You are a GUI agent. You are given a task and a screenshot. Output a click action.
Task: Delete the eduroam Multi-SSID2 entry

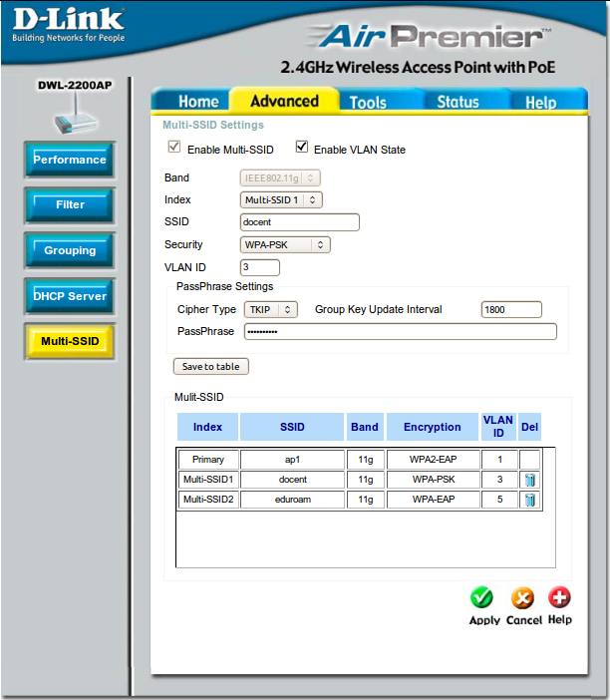(530, 500)
